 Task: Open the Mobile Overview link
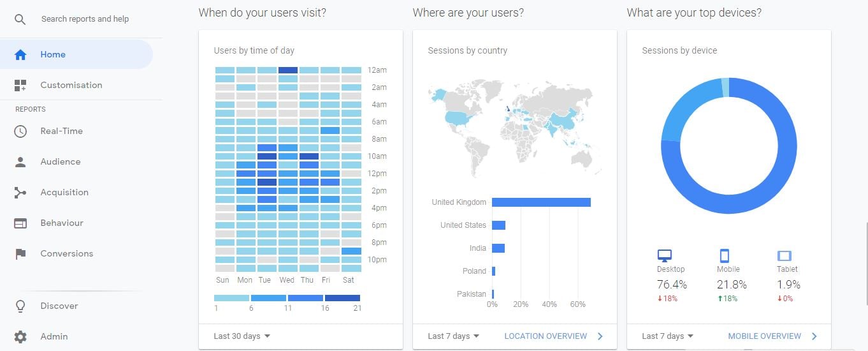(x=765, y=336)
